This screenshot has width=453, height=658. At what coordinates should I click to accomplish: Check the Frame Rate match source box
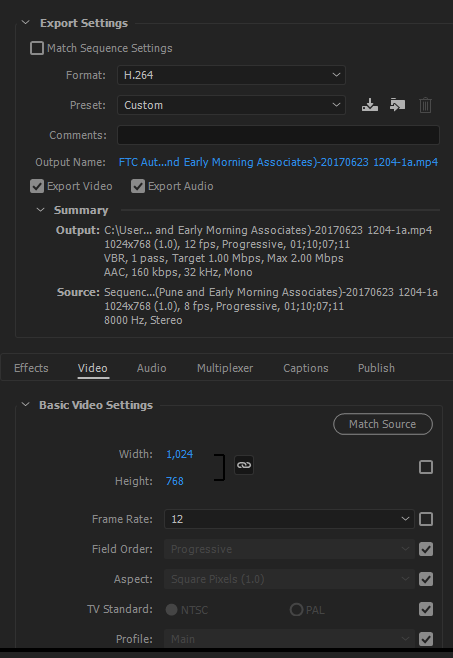pyautogui.click(x=426, y=519)
